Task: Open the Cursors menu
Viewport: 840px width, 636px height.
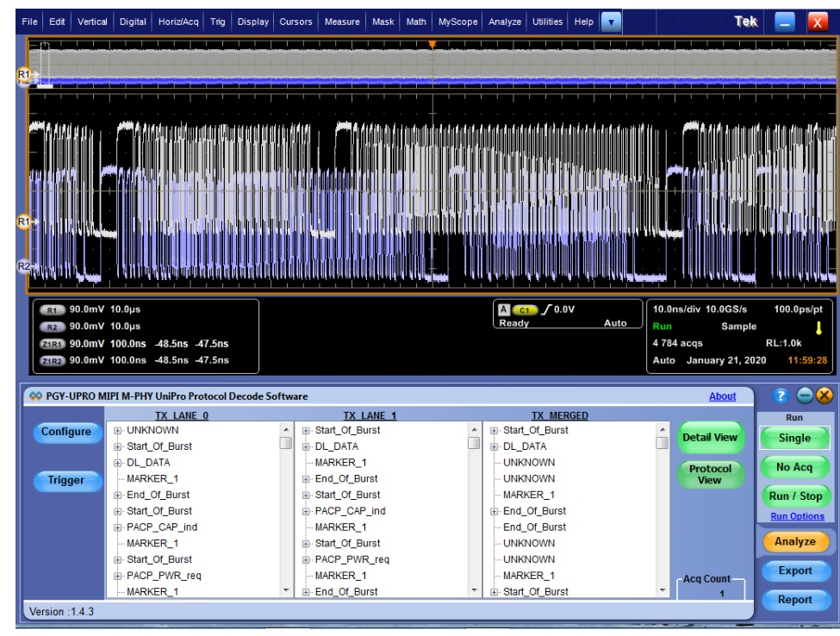Action: [x=296, y=22]
